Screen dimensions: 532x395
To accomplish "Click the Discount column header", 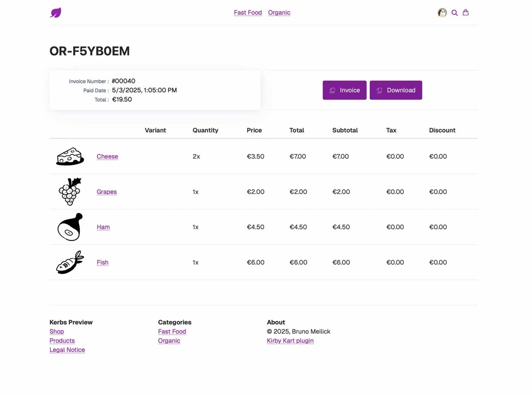I will [442, 130].
